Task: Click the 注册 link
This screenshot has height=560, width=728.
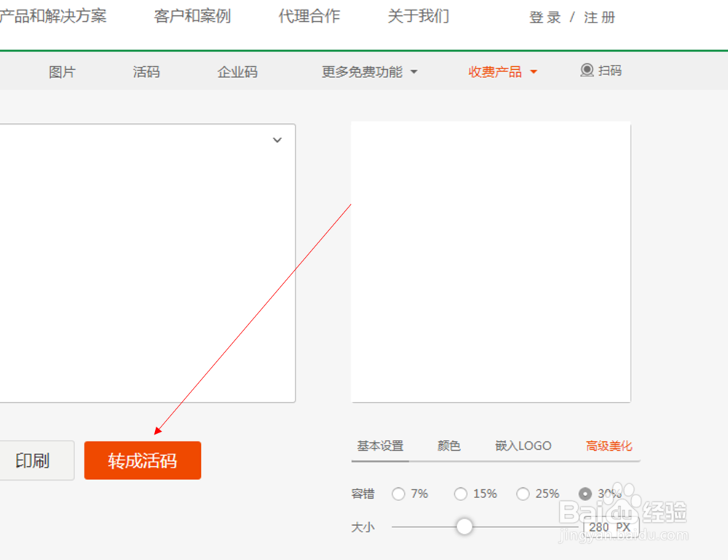Action: pyautogui.click(x=599, y=17)
